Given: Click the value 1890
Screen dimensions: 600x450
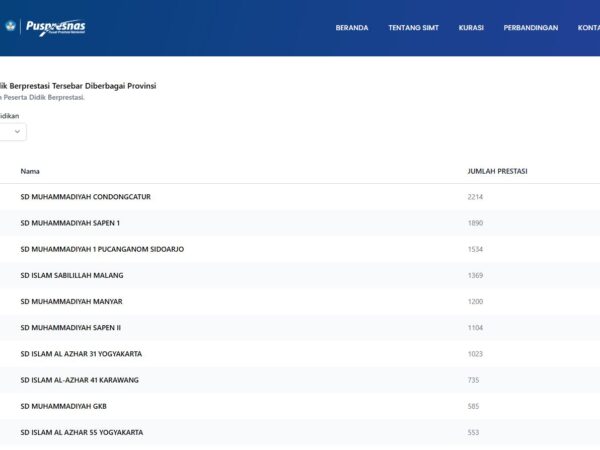Looking at the screenshot, I should 475,223.
